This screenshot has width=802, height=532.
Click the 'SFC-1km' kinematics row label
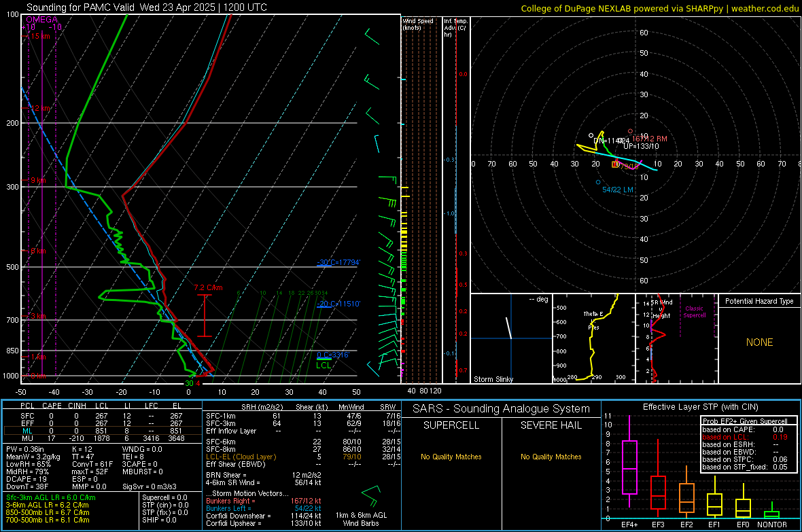[221, 416]
